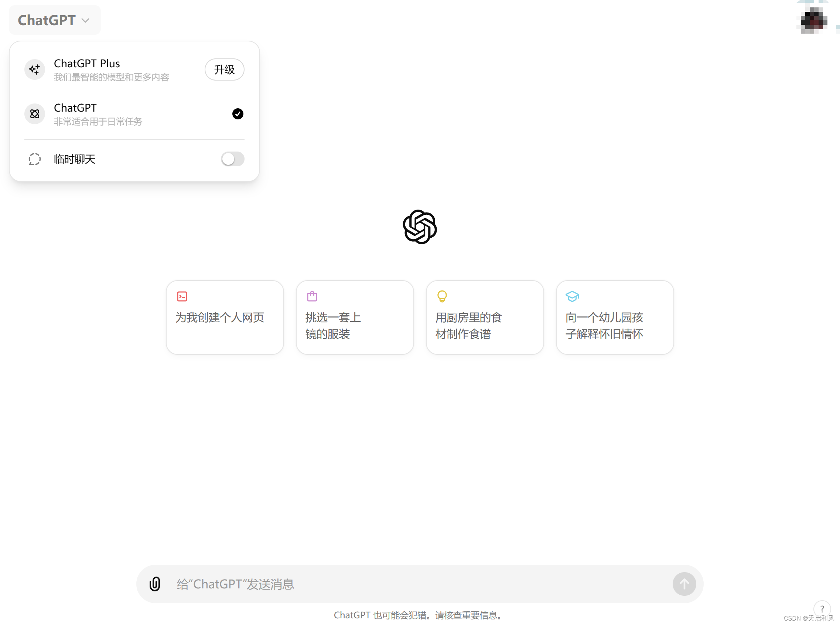This screenshot has width=840, height=625.
Task: Click the paperclip attach file icon
Action: tap(155, 584)
